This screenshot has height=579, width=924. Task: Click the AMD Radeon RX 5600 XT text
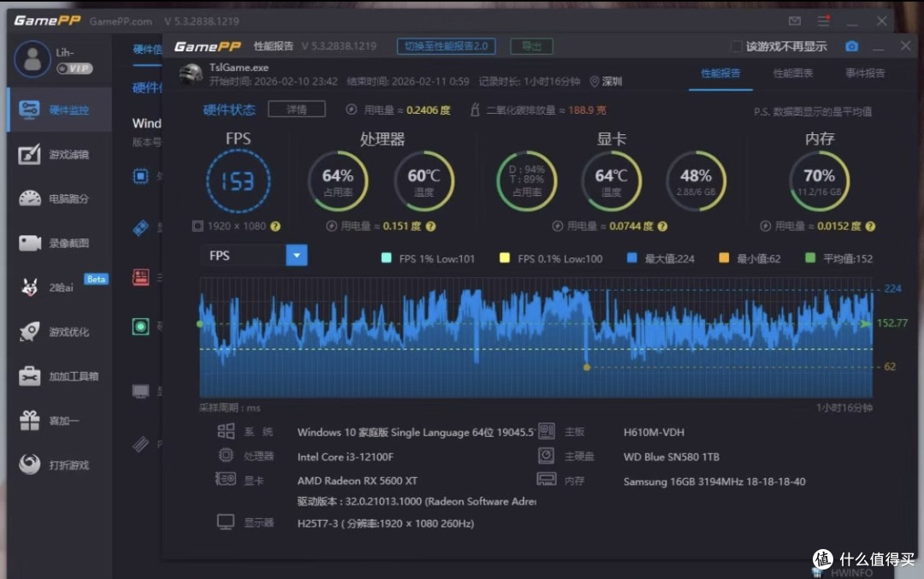pyautogui.click(x=357, y=482)
